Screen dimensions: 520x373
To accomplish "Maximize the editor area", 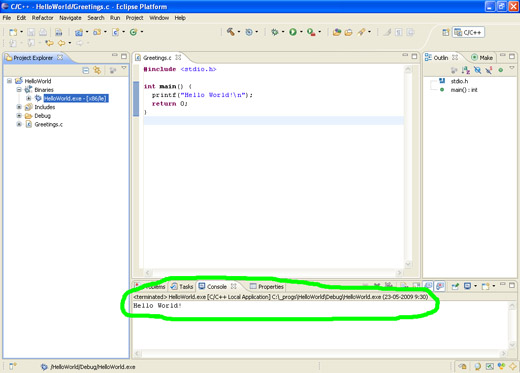I will pos(414,56).
